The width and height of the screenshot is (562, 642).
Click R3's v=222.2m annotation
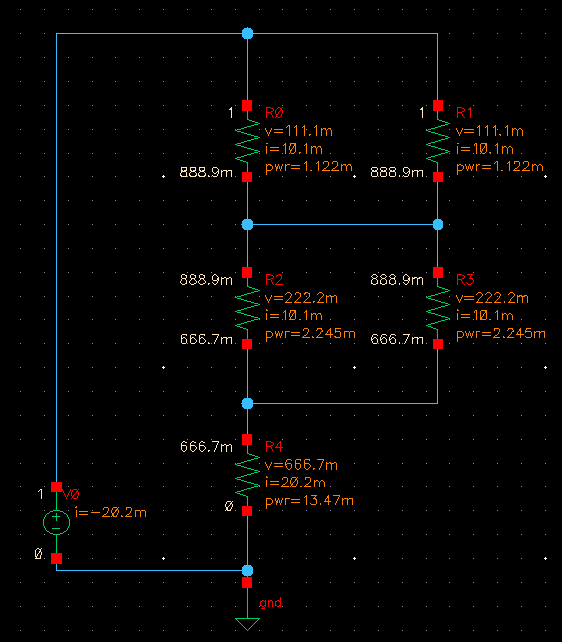pyautogui.click(x=492, y=298)
